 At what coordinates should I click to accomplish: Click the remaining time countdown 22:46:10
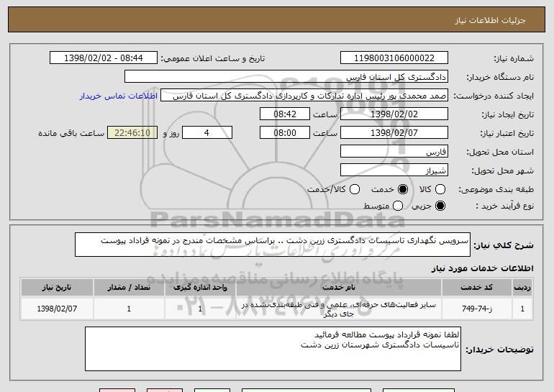[x=132, y=133]
